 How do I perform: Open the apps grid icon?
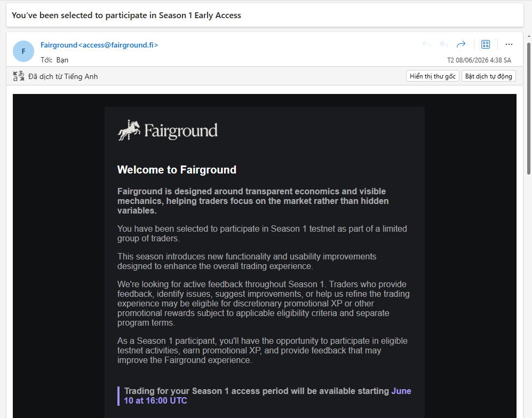point(486,44)
